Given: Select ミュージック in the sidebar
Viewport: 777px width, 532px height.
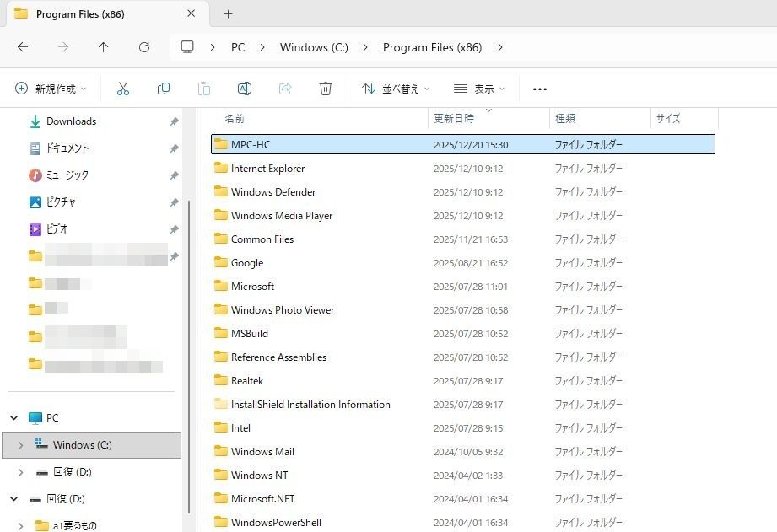Looking at the screenshot, I should [67, 175].
